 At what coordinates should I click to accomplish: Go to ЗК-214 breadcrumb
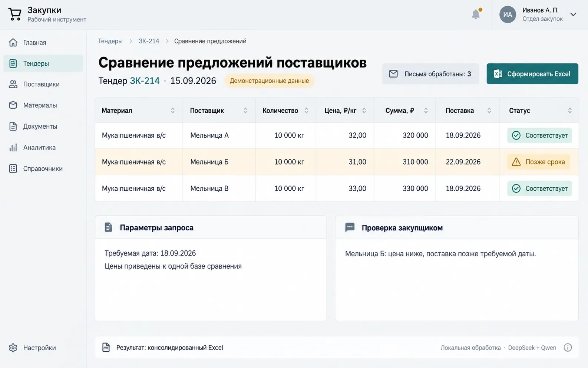coord(149,41)
